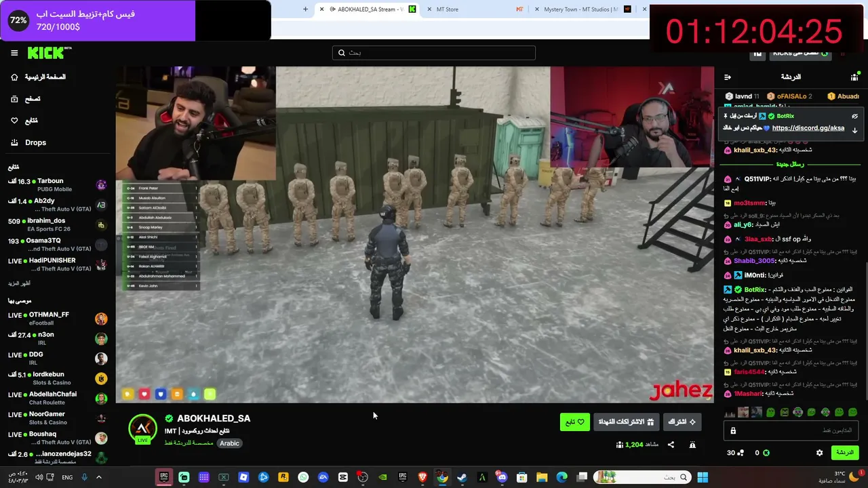The height and width of the screenshot is (488, 868).
Task: Open Microsoft Edge from the taskbar
Action: click(561, 477)
